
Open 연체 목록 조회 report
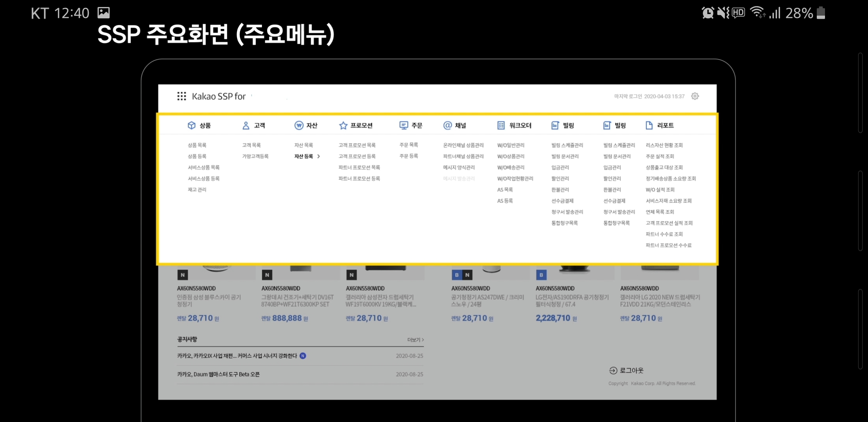point(660,212)
